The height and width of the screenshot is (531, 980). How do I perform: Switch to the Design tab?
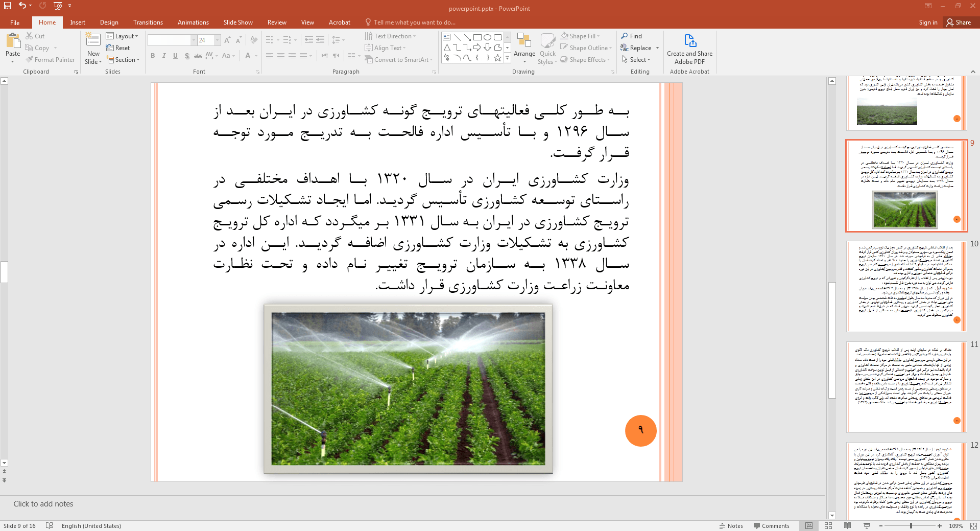pyautogui.click(x=109, y=22)
